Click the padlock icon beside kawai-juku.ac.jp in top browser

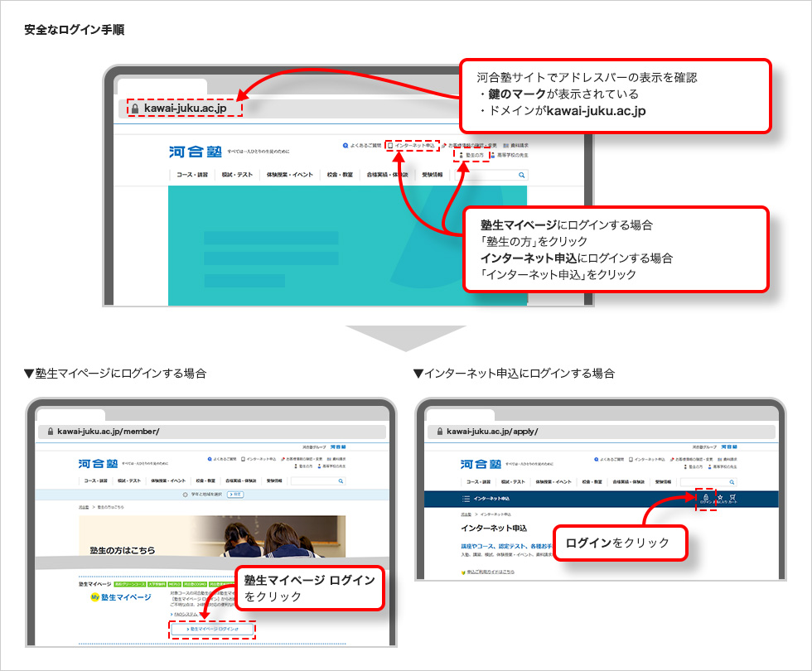pyautogui.click(x=134, y=109)
